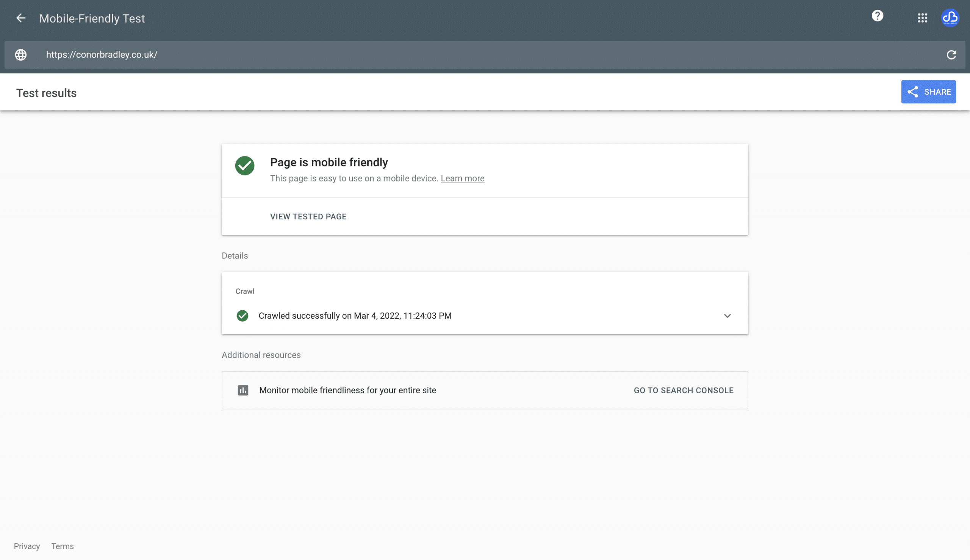Go back using the left arrow icon
Image resolution: width=970 pixels, height=560 pixels.
[21, 18]
